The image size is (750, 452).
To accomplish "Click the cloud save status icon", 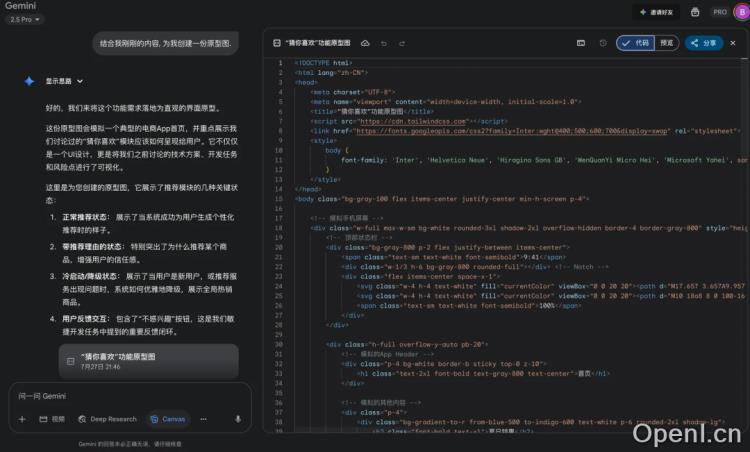I will 365,43.
